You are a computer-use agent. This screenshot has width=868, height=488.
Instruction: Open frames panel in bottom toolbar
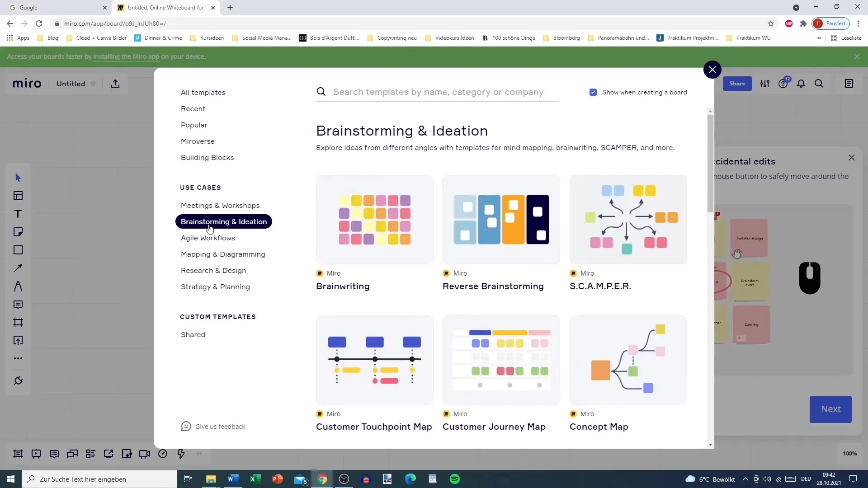point(18,454)
